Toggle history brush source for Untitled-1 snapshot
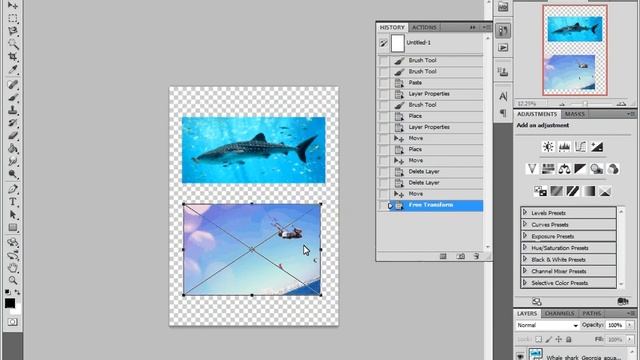The width and height of the screenshot is (640, 360). pyautogui.click(x=383, y=43)
